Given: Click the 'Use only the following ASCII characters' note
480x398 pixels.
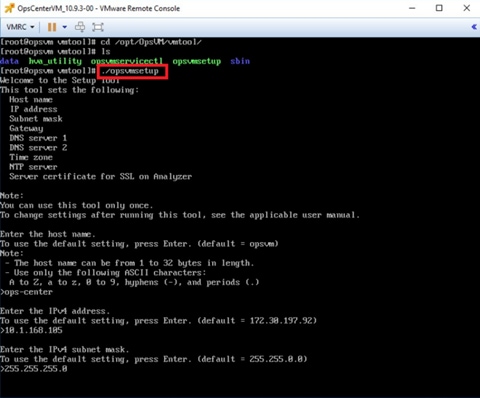Looking at the screenshot, I should [x=106, y=273].
